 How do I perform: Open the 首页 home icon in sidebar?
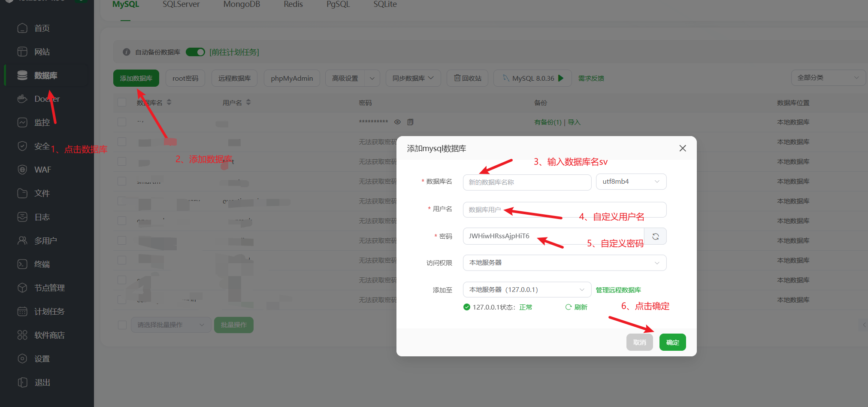coord(22,28)
